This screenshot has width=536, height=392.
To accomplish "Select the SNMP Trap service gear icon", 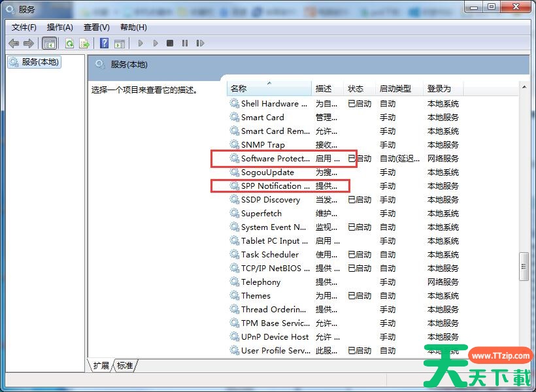I will tap(234, 144).
